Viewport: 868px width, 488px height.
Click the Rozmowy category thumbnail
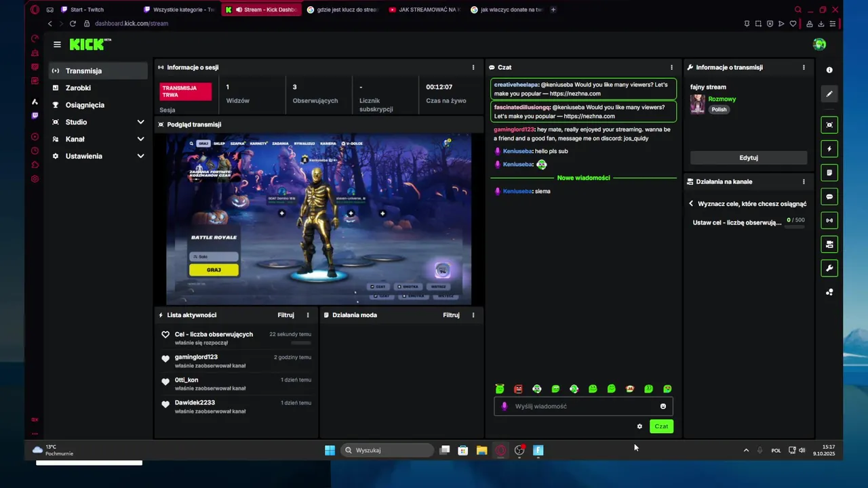(698, 104)
